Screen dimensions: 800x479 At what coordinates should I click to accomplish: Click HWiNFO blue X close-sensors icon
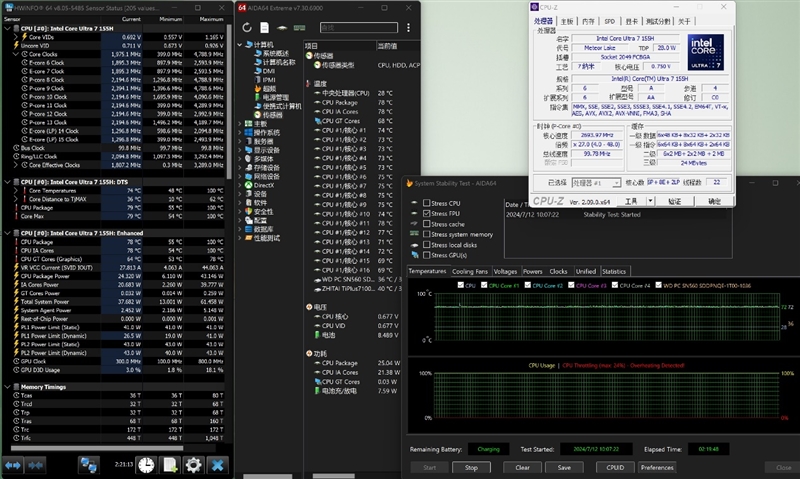217,465
